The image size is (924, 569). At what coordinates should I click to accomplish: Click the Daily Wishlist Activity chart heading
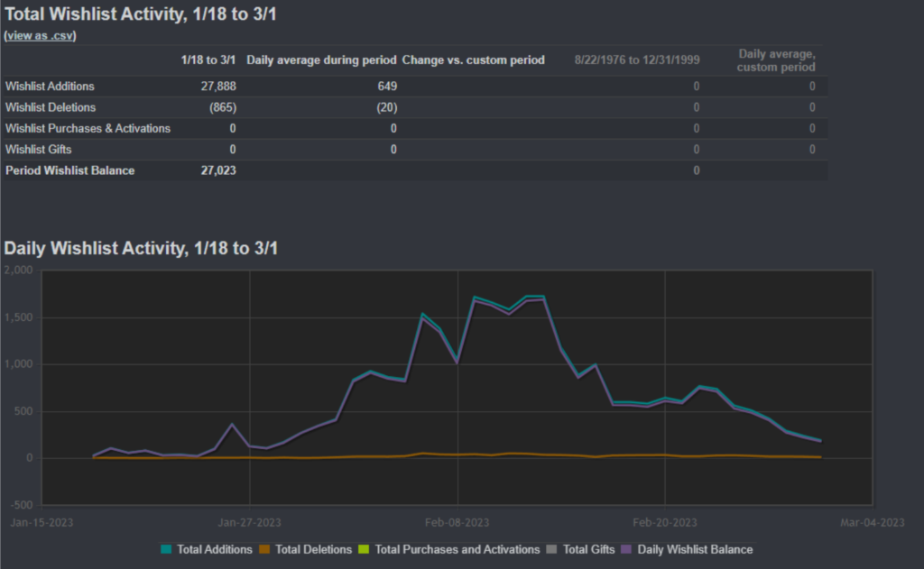(141, 247)
